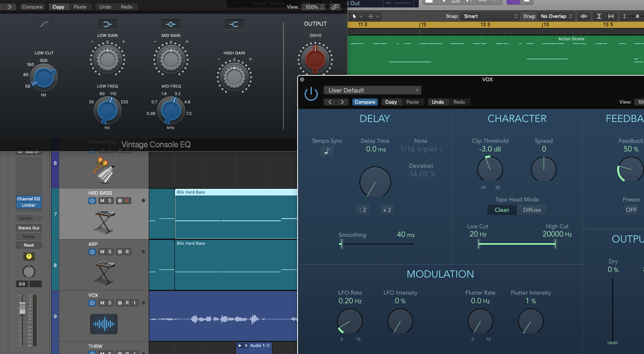The width and height of the screenshot is (644, 354).
Task: Select the pointer tool in the tracks toolbar
Action: (x=354, y=16)
